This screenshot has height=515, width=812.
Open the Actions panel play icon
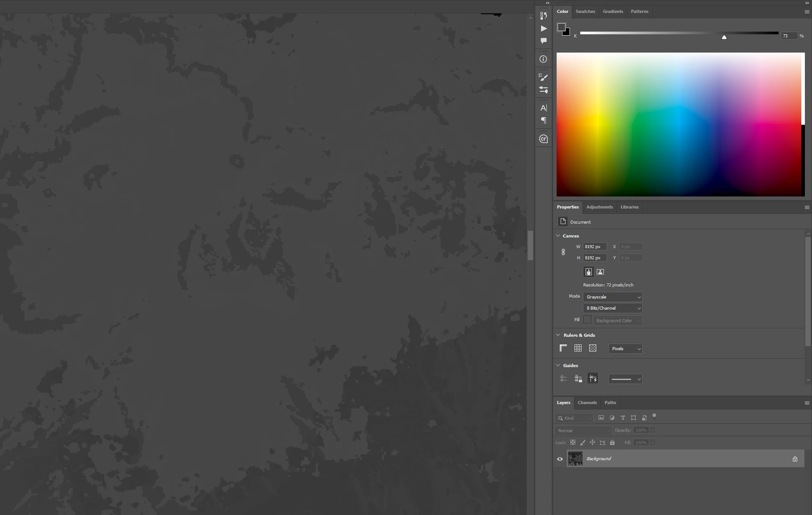544,29
